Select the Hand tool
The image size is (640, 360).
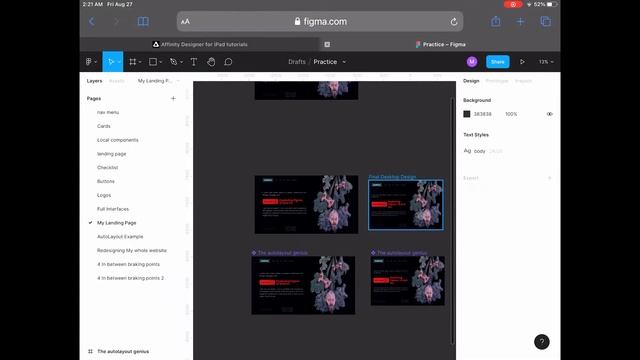click(x=211, y=62)
